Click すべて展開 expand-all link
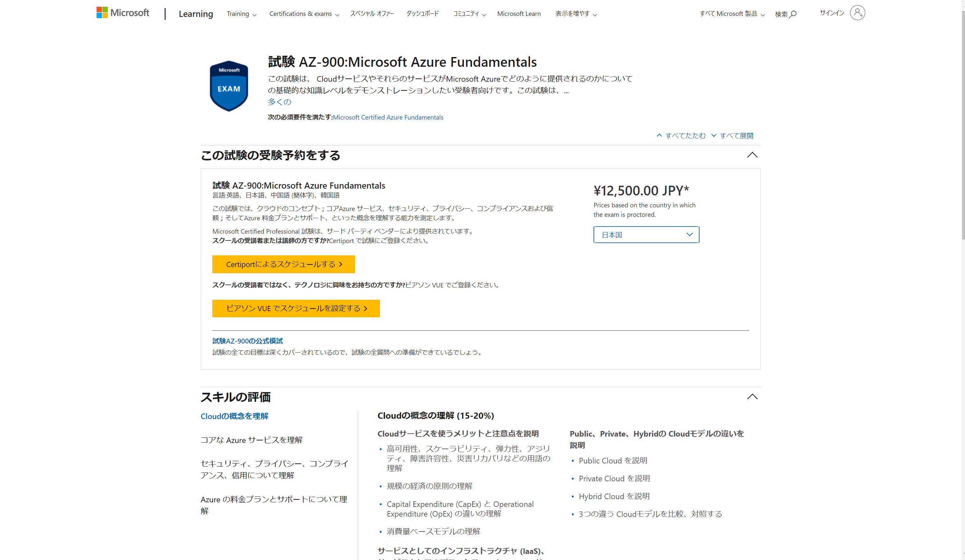 (x=732, y=135)
